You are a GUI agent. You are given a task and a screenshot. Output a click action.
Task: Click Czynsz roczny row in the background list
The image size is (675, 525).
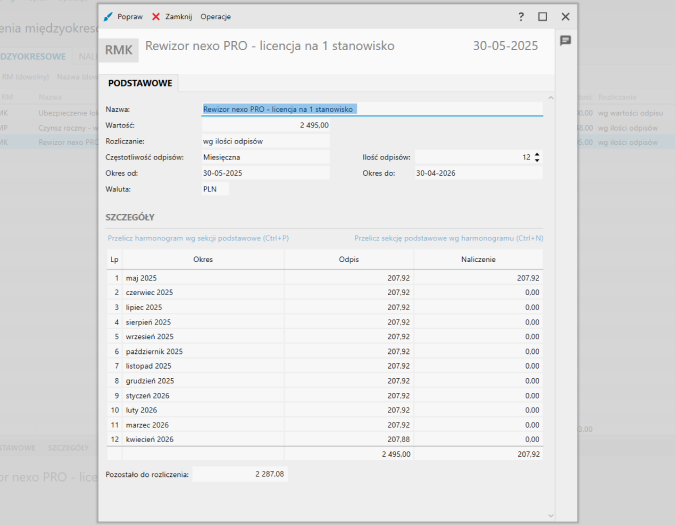coord(49,128)
